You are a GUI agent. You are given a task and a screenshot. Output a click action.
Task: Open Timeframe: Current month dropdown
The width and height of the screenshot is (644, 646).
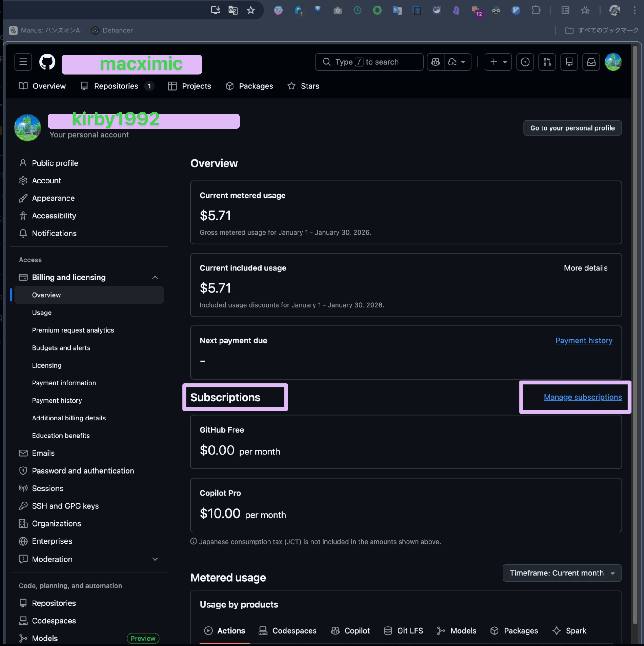click(x=562, y=573)
